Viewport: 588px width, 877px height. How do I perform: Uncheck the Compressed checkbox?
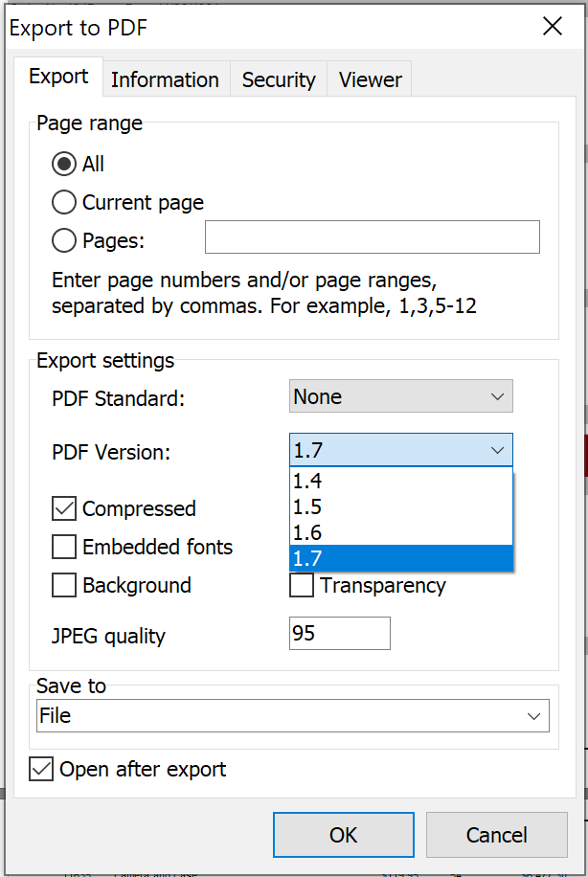pos(64,508)
